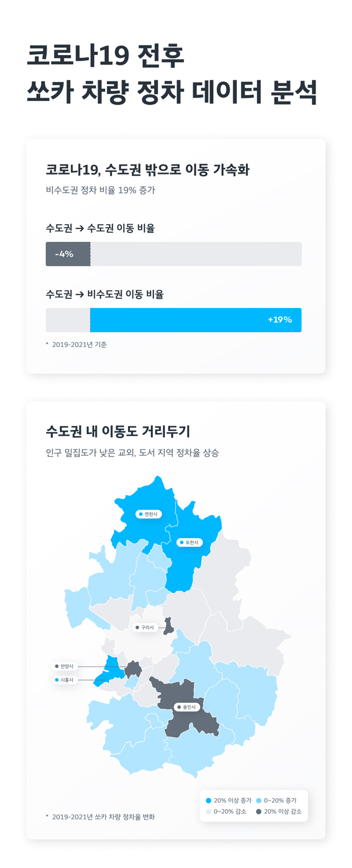Select the 0~20% 감소 legend dot
The width and height of the screenshot is (352, 868).
point(208,812)
